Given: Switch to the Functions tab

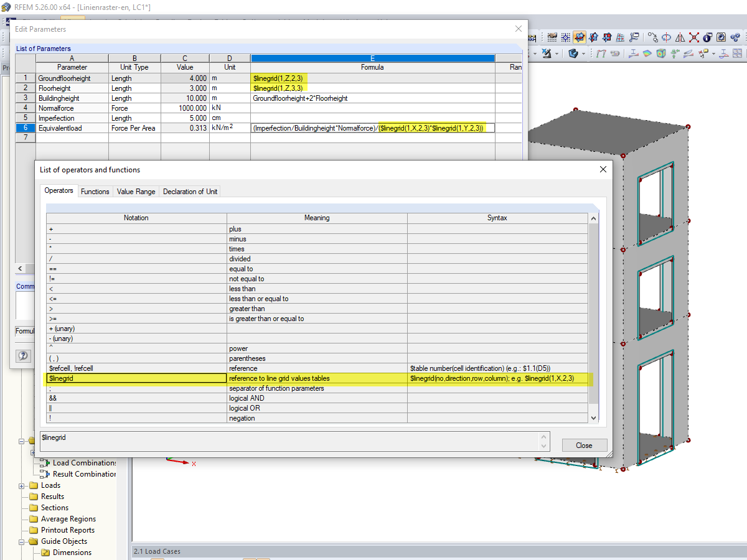Looking at the screenshot, I should (x=95, y=192).
